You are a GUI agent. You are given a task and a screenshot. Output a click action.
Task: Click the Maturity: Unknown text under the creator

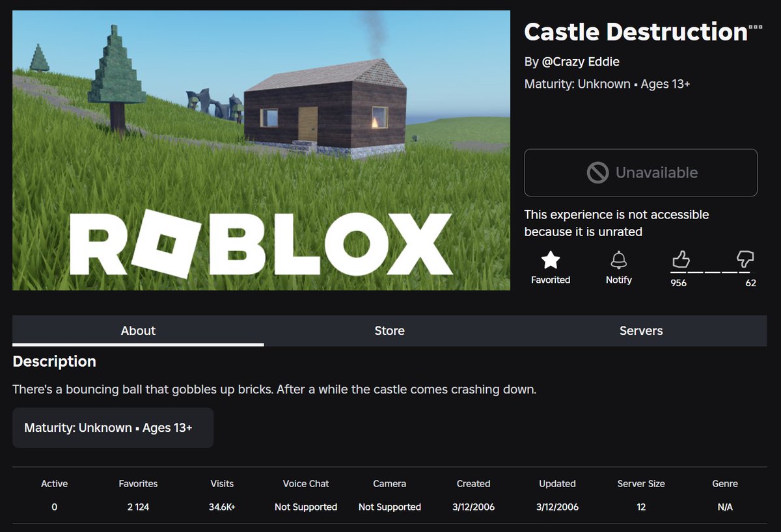pos(607,84)
